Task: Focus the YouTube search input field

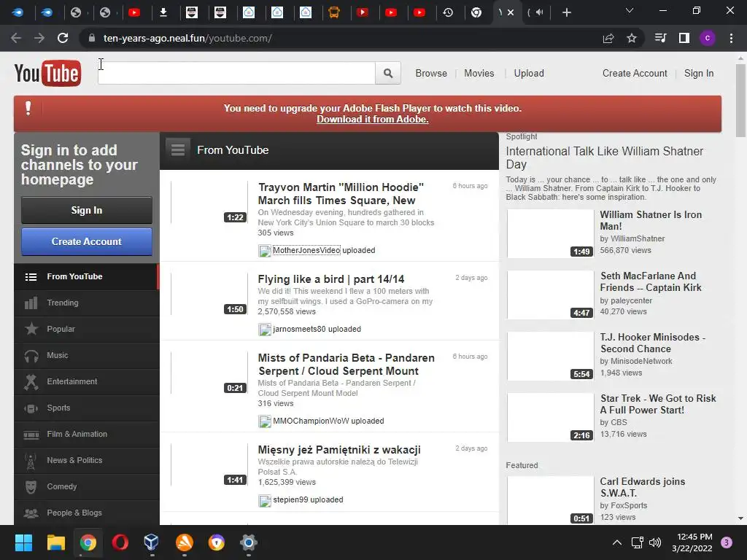Action: coord(237,74)
